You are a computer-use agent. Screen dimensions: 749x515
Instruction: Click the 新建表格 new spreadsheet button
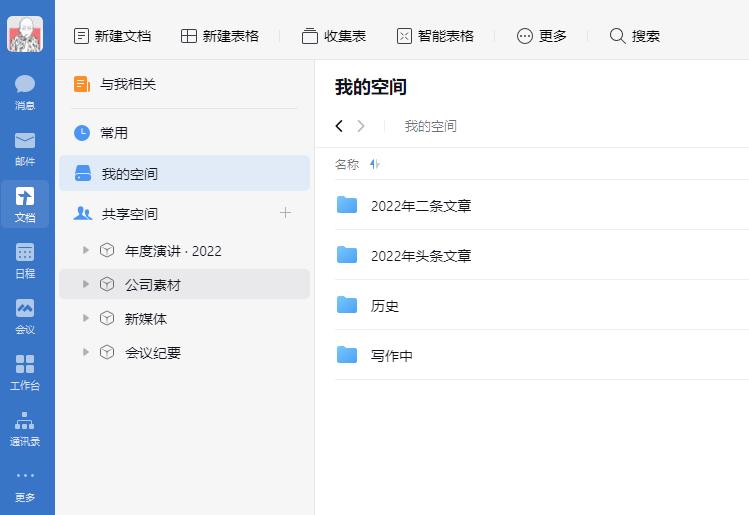220,36
